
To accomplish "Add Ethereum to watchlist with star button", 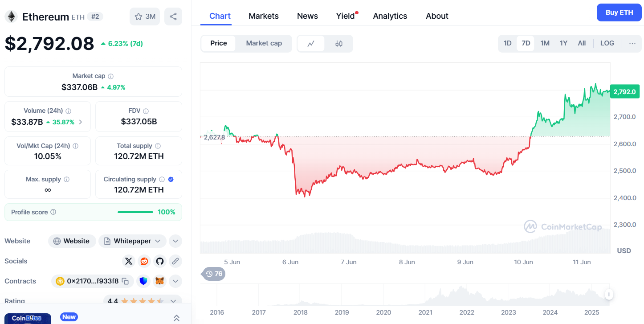I will click(x=145, y=16).
